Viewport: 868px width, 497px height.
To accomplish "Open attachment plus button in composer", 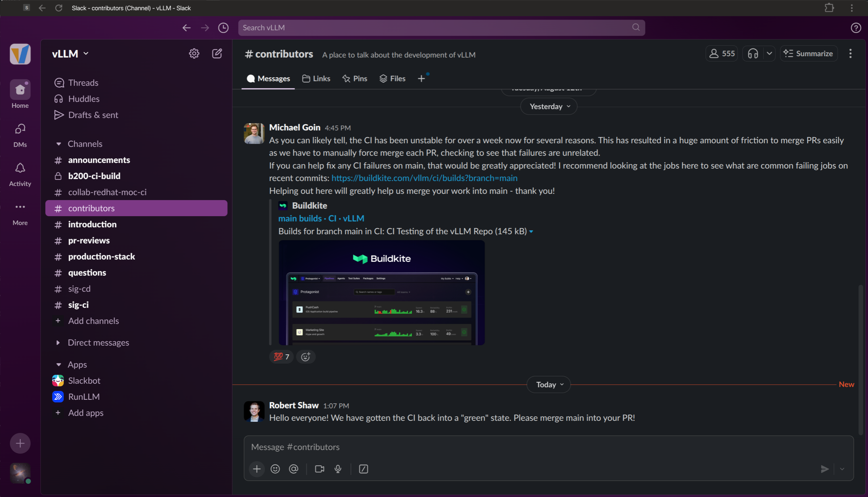I will tap(257, 469).
